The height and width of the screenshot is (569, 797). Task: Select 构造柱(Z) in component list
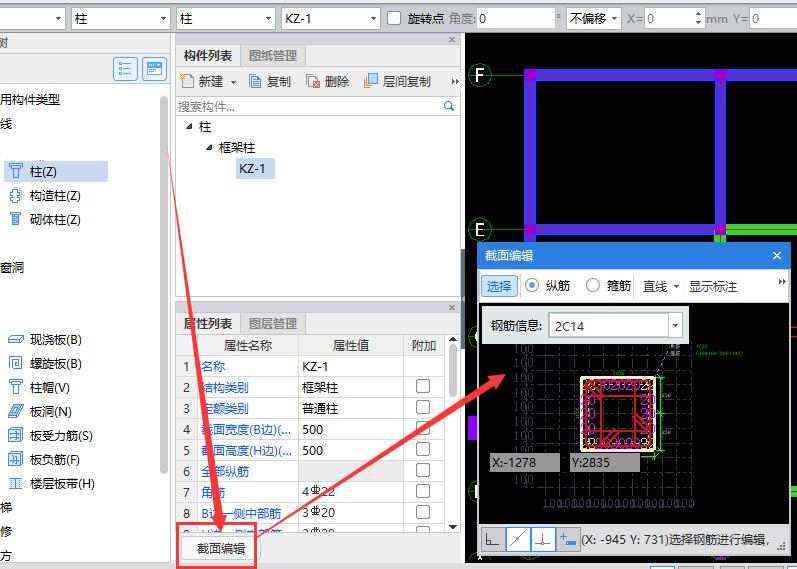45,196
